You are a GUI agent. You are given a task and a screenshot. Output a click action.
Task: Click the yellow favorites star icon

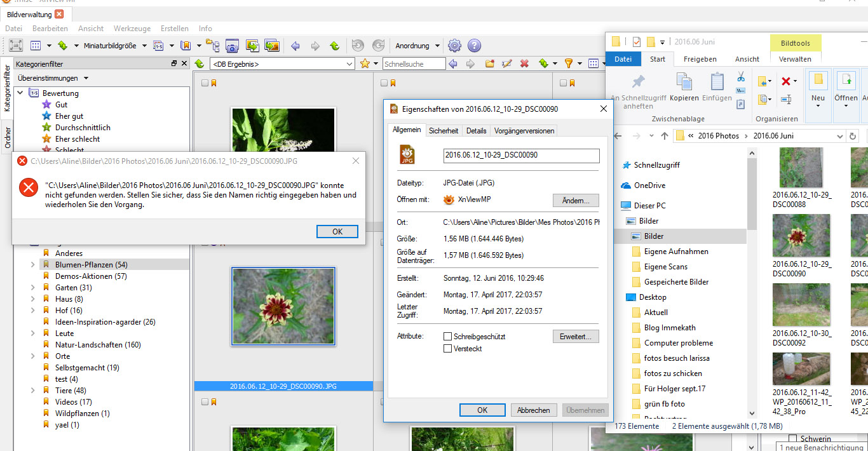point(365,64)
